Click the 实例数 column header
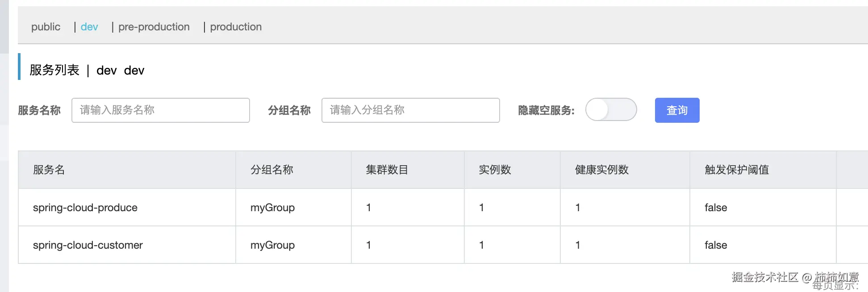868x292 pixels. tap(495, 170)
